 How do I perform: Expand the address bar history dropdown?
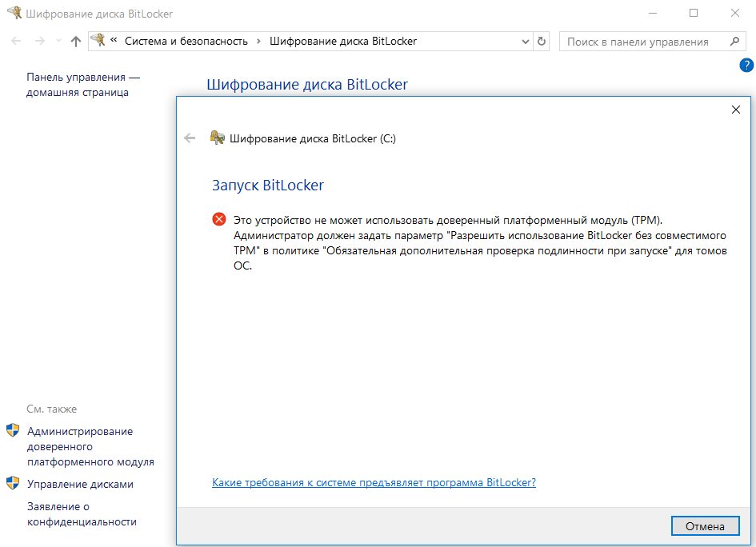tap(525, 42)
